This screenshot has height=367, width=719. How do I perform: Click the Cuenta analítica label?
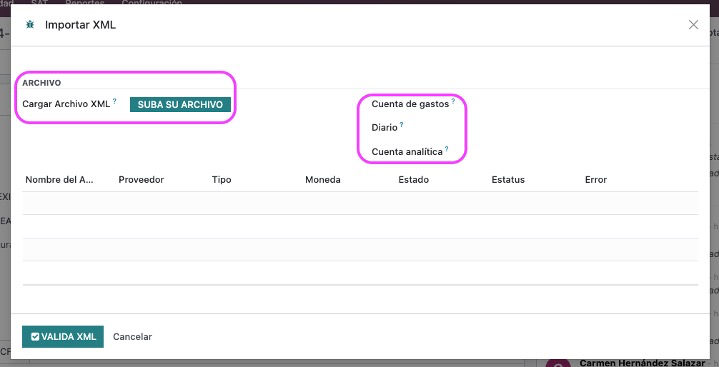[407, 152]
